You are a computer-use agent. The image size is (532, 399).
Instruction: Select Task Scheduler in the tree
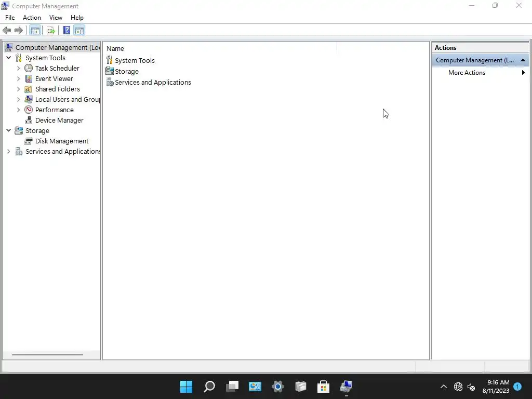click(57, 68)
